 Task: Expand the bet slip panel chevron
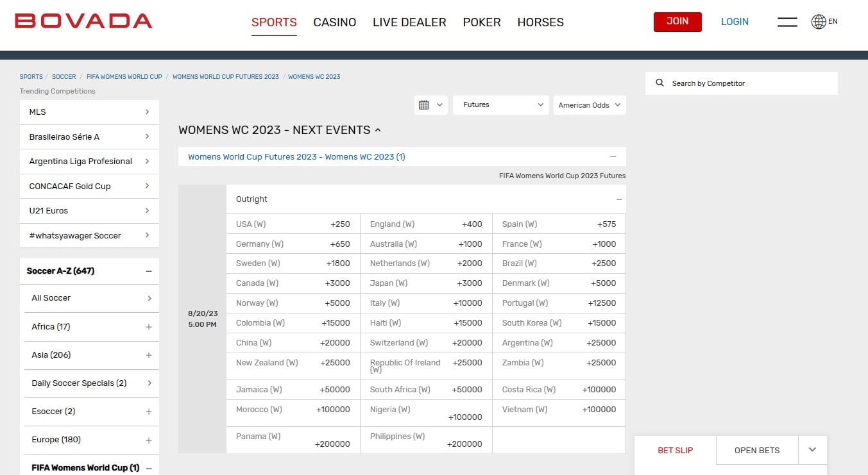pos(812,450)
